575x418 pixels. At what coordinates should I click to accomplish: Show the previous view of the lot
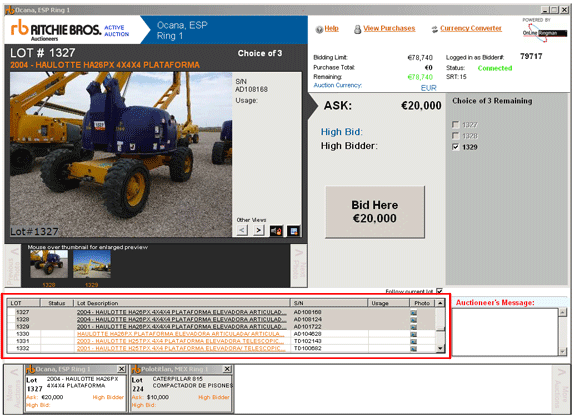tap(242, 230)
